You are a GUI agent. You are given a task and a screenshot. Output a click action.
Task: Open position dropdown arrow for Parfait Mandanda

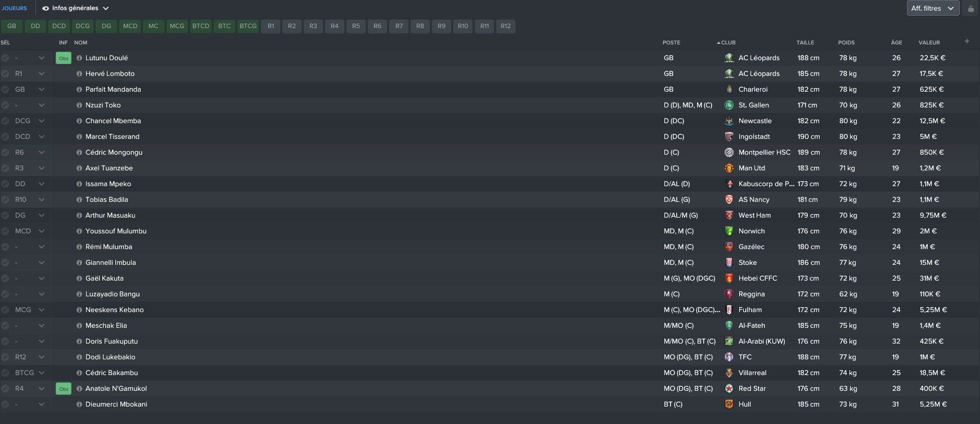[42, 89]
